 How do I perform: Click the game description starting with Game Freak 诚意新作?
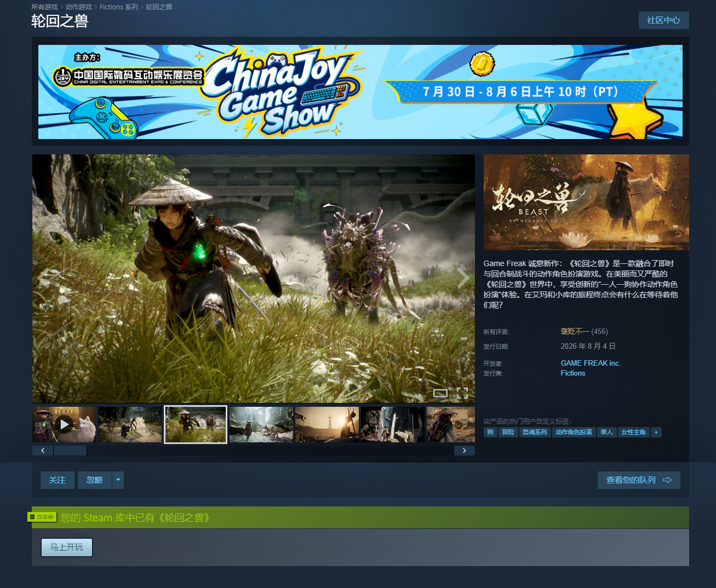click(x=581, y=284)
